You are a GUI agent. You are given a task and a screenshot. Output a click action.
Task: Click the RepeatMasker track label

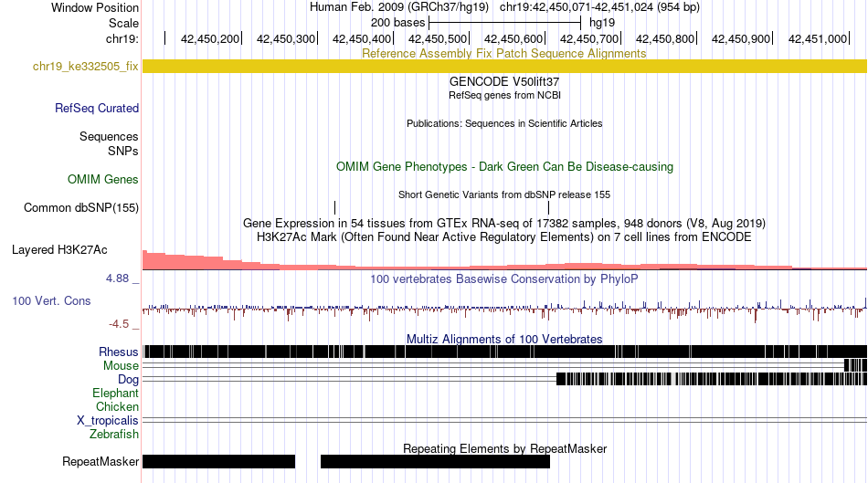[101, 462]
